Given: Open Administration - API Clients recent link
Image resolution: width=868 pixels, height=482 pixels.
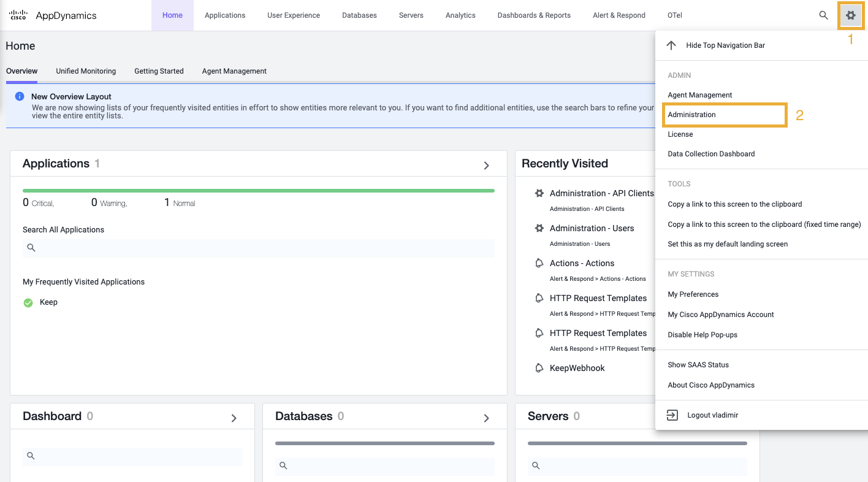Looking at the screenshot, I should (602, 193).
